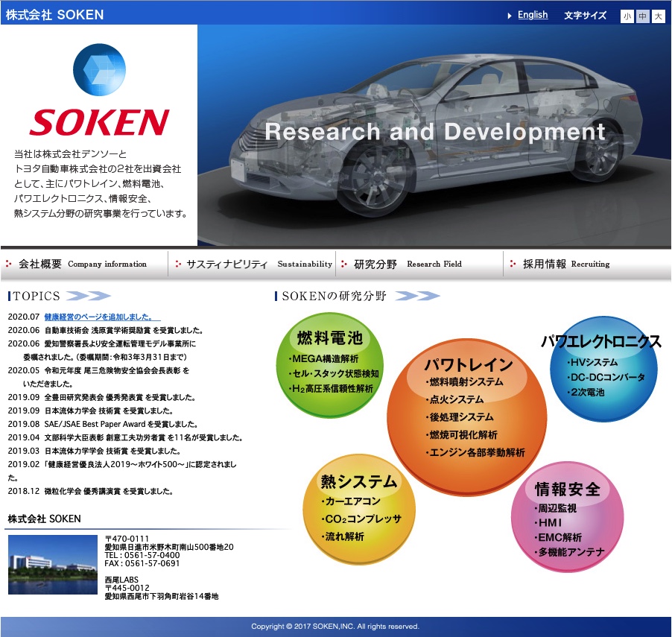Click the red dots icon beside 会社概要
This screenshot has height=637, width=672.
coord(9,264)
